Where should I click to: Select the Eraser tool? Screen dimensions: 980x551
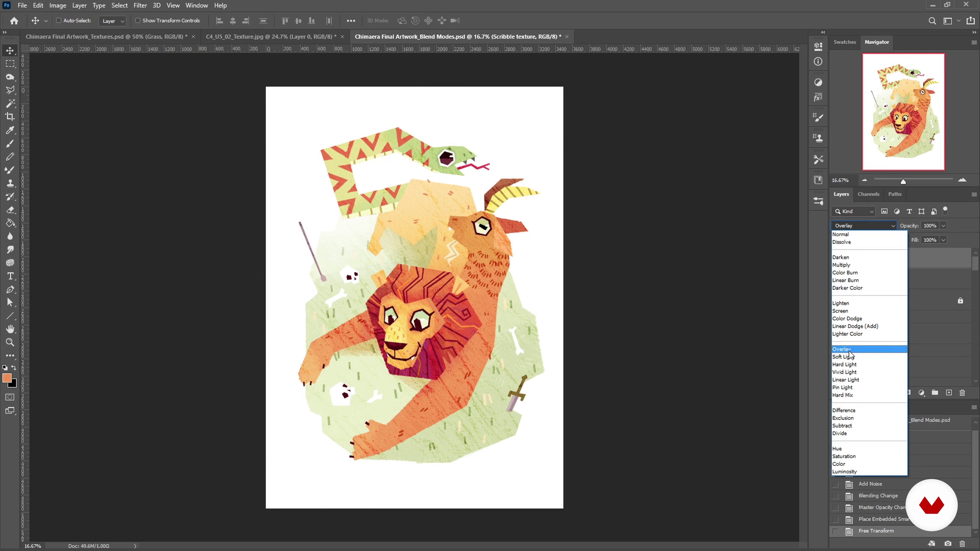(10, 210)
